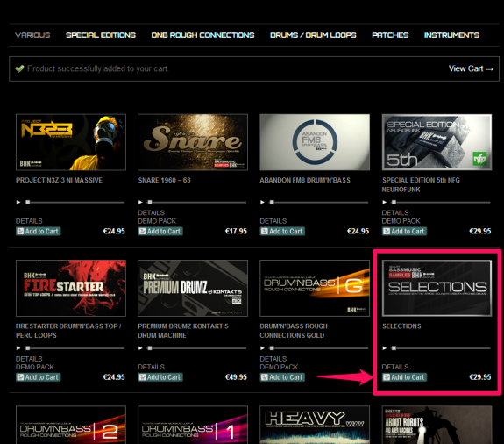Viewport: 504px width, 444px height.
Task: Open the Snare product thumbnail
Action: [x=193, y=142]
